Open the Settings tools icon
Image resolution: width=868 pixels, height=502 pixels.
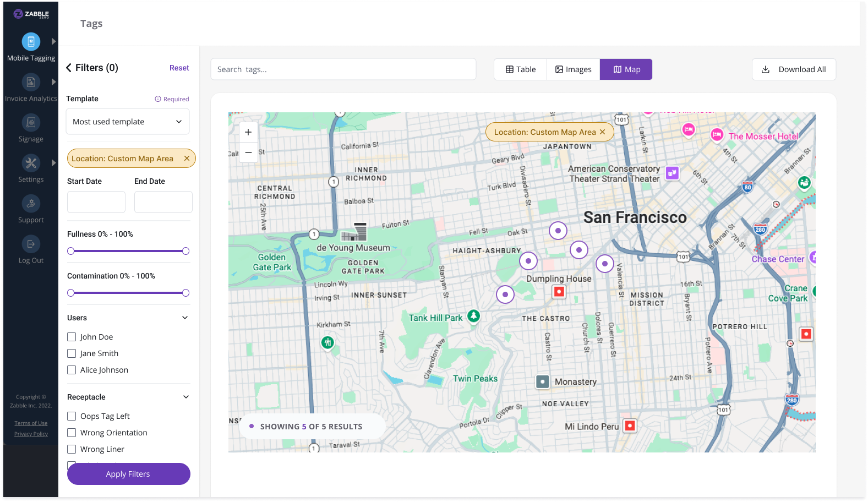31,163
